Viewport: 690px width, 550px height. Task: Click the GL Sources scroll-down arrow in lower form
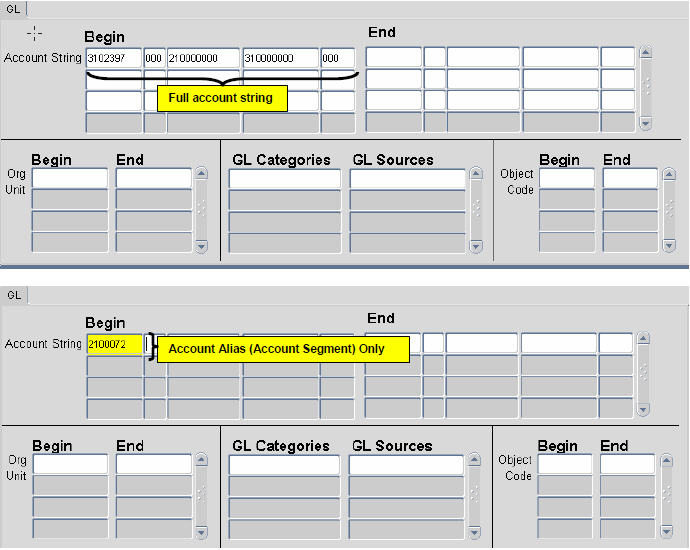[476, 533]
